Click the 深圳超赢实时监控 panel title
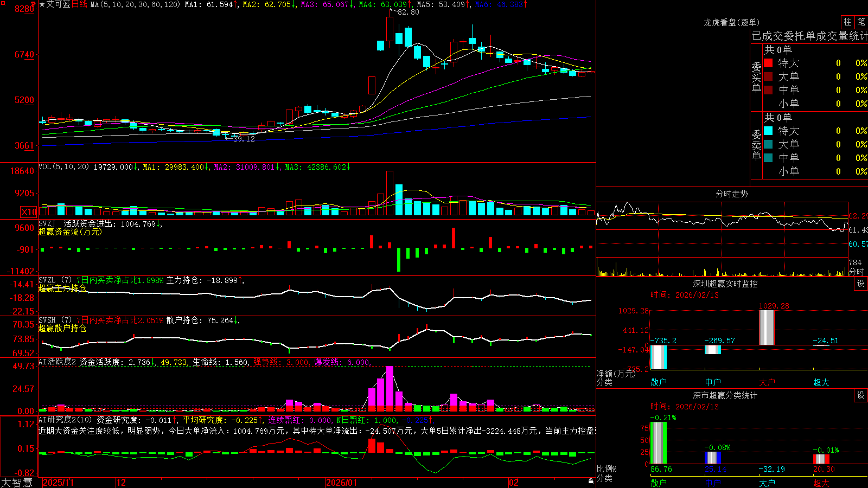Screen dimensions: 868x488 pyautogui.click(x=725, y=284)
